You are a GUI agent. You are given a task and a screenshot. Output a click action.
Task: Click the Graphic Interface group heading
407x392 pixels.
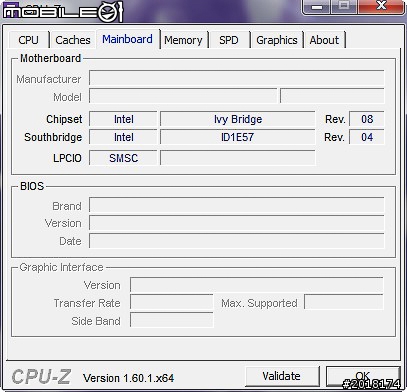(x=61, y=267)
